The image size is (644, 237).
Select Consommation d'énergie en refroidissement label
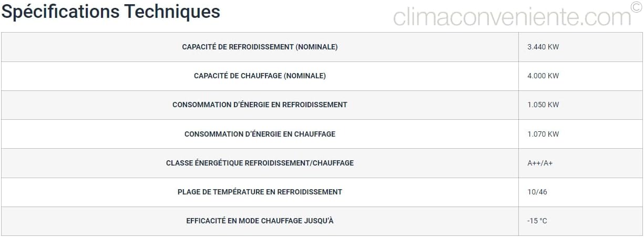(260, 105)
